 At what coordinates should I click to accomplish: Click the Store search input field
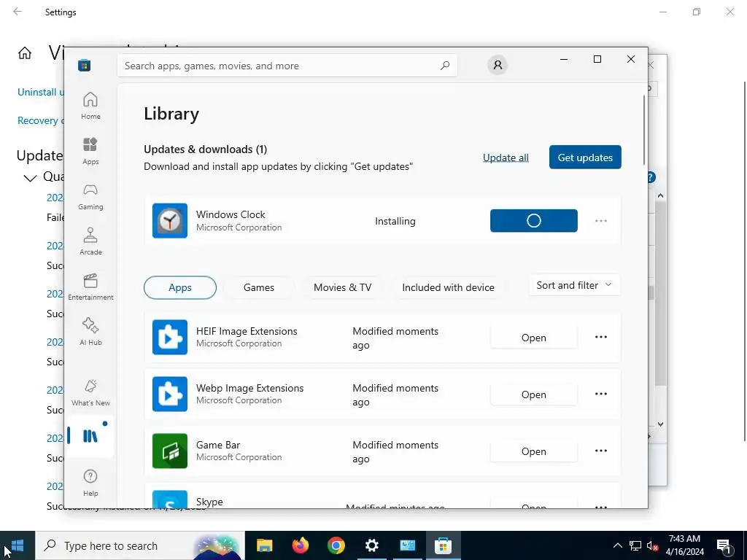coord(287,66)
